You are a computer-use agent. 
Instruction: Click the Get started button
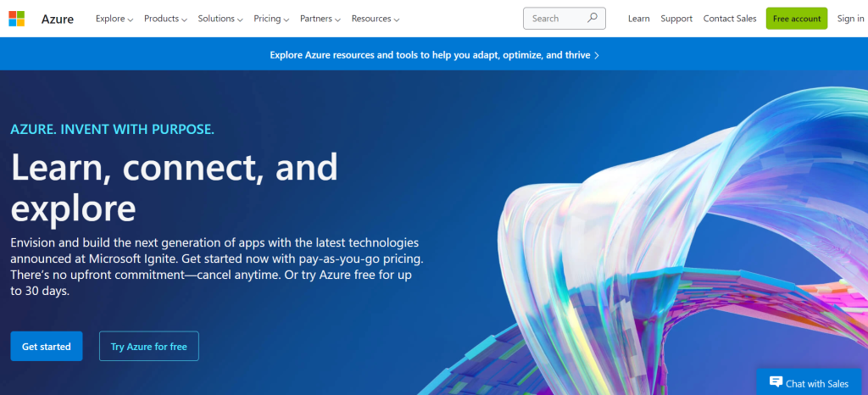click(47, 347)
